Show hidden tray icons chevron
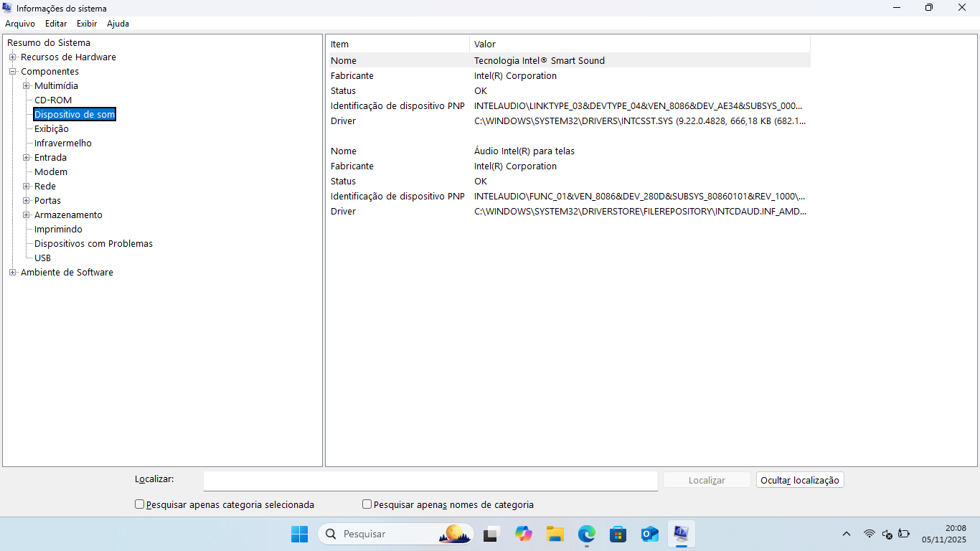980x551 pixels. [847, 534]
